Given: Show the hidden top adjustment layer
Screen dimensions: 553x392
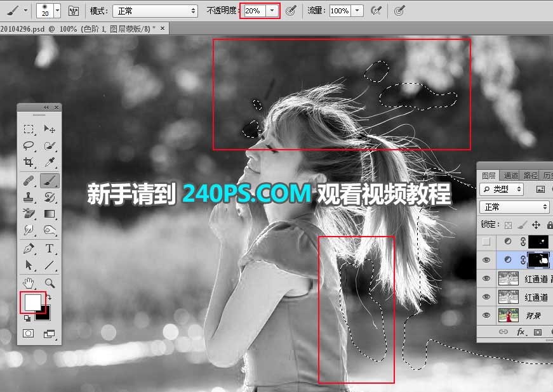Looking at the screenshot, I should 486,242.
